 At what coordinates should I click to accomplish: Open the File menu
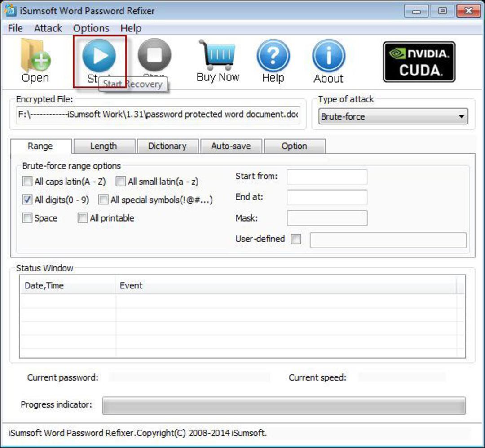tap(15, 28)
